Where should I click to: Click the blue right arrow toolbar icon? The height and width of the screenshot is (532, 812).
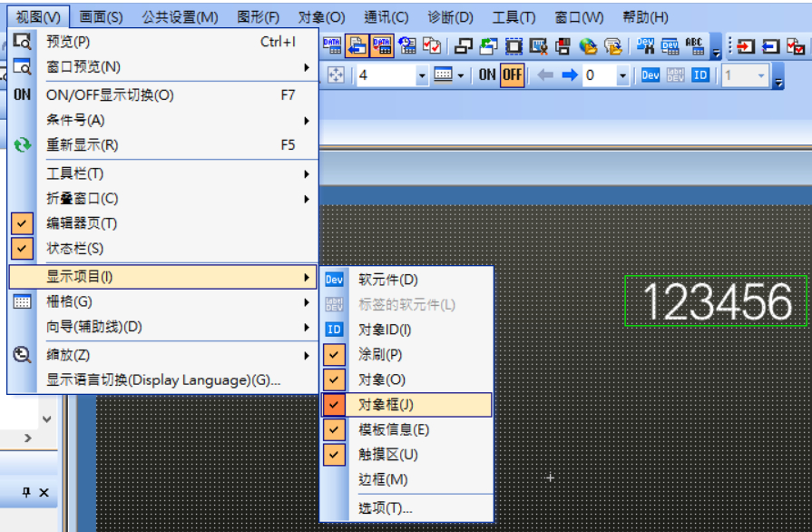(570, 75)
